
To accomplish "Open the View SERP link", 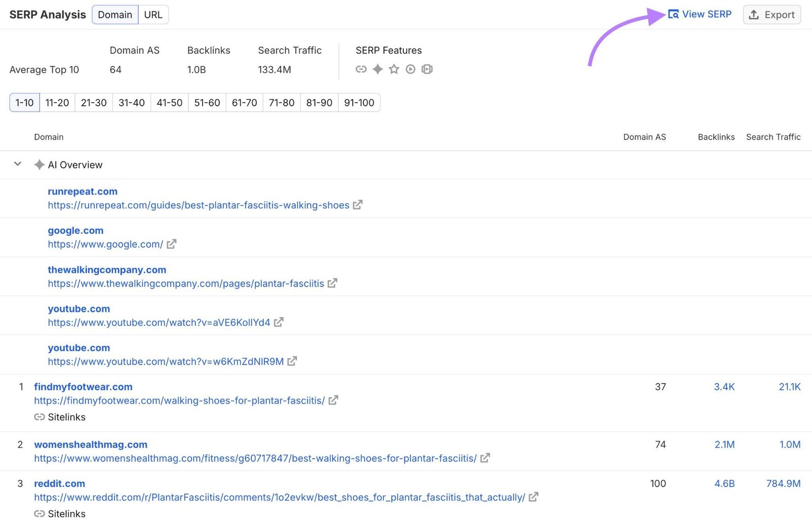I will point(700,14).
